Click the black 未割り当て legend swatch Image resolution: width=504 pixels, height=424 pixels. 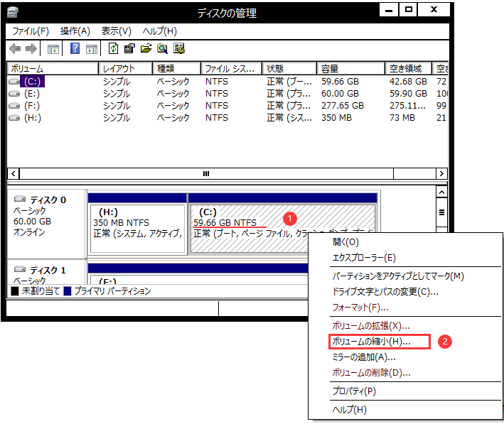[15, 291]
